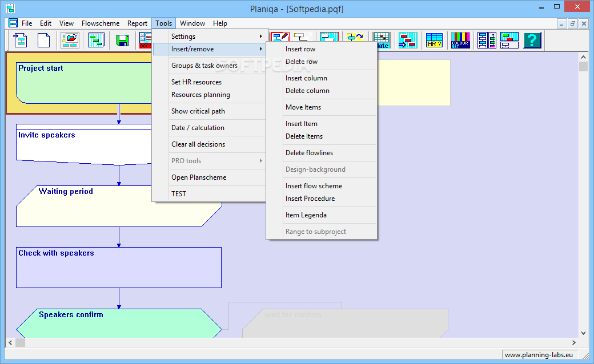Click the Planiqa title bar app icon

coord(10,9)
